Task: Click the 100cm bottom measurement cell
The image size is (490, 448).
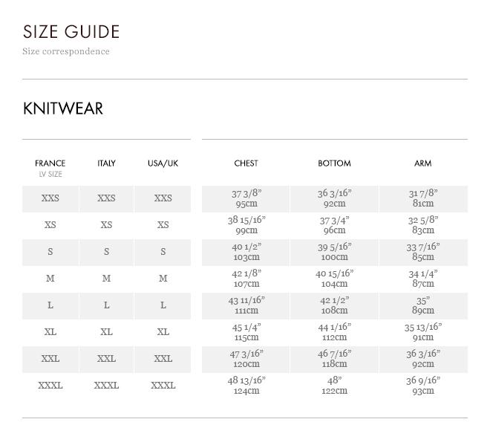Action: [334, 253]
